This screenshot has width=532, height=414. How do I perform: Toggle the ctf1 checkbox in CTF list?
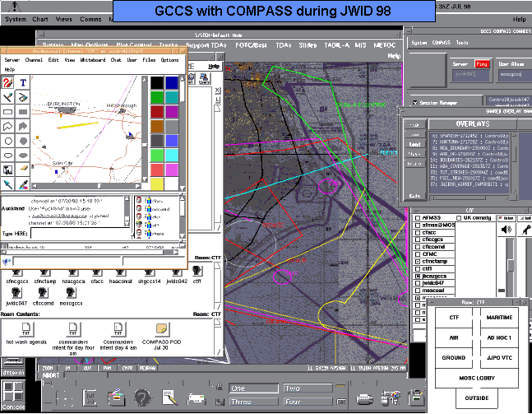pyautogui.click(x=418, y=268)
